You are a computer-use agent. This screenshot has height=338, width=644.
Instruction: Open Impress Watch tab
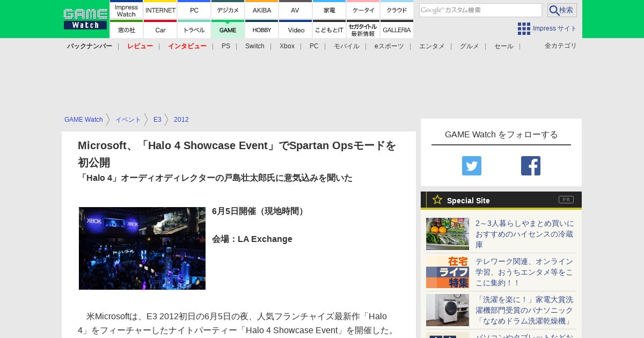(126, 9)
